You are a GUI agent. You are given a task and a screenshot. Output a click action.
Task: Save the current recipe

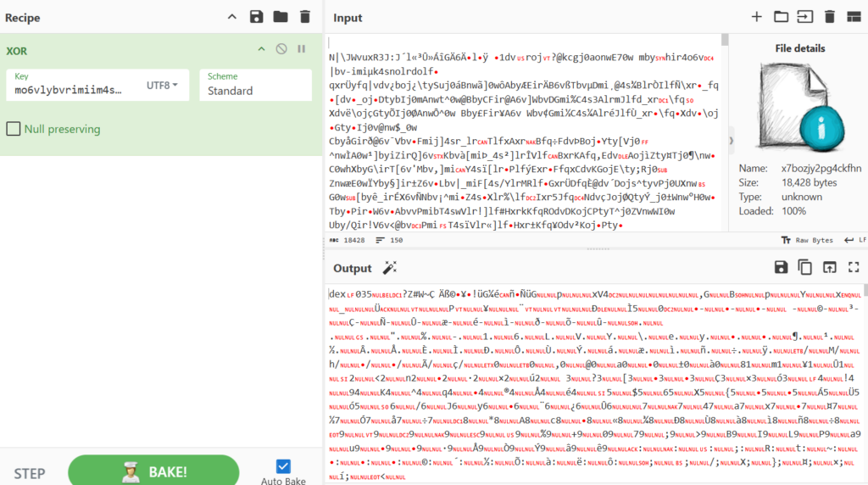tap(257, 17)
